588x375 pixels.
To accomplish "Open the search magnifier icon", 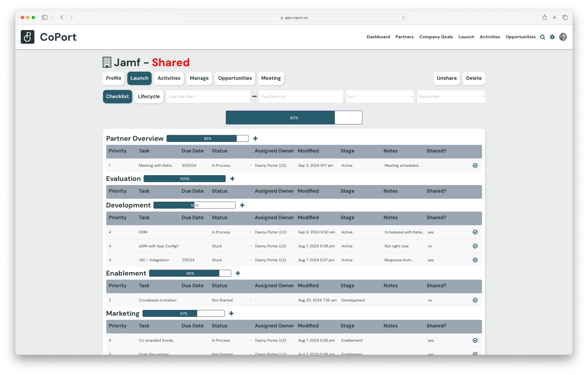I will [x=542, y=37].
